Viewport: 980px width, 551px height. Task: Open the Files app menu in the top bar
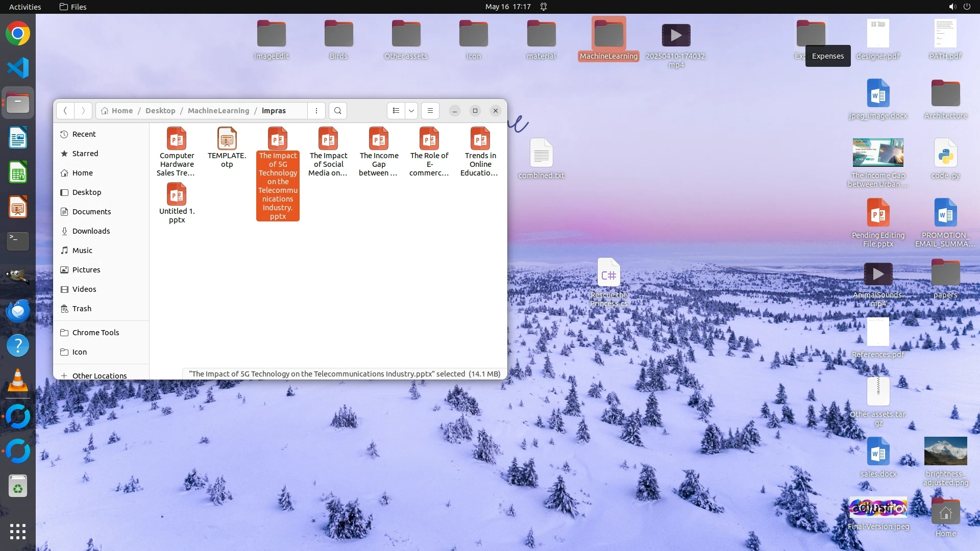(x=73, y=7)
